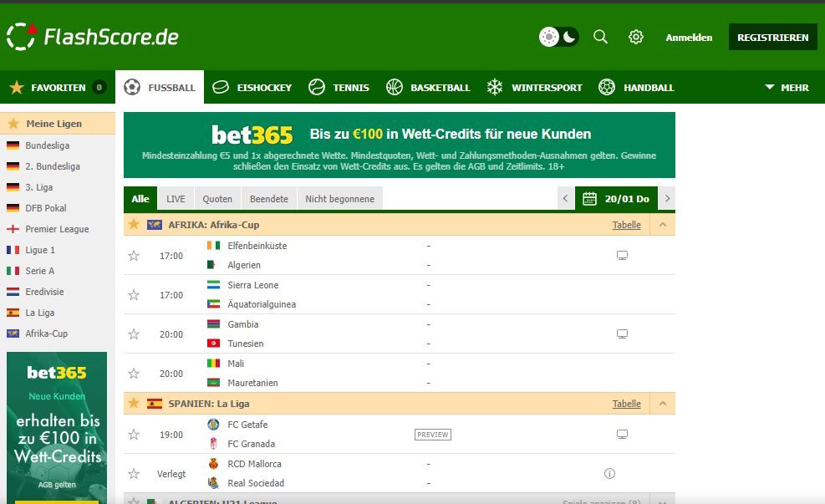Toggle favorite star for La Liga league
Viewport: 825px width, 504px height.
(134, 403)
